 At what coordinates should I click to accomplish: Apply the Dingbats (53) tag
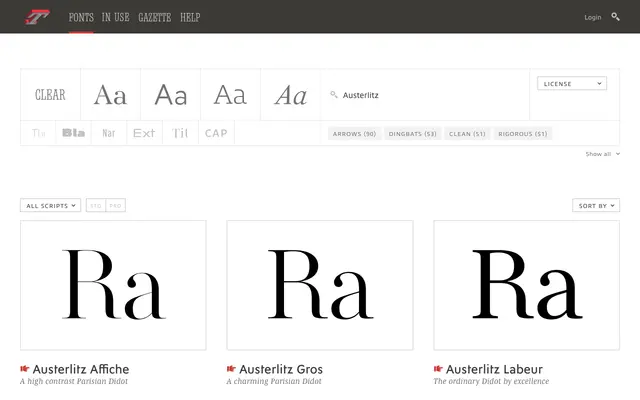point(412,133)
